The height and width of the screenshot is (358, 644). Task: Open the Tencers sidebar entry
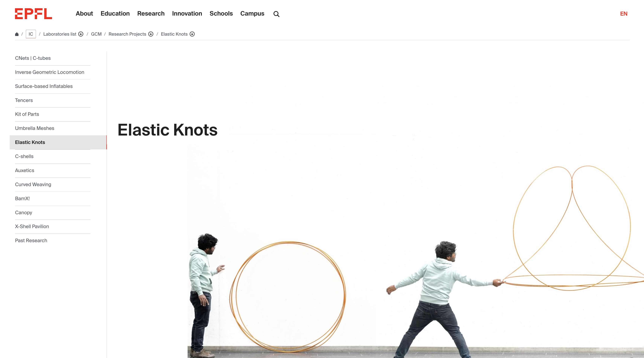pos(24,100)
